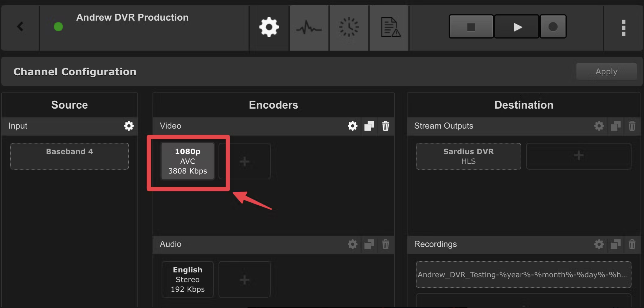Open Stream Outputs settings gear
The height and width of the screenshot is (308, 644).
point(599,126)
